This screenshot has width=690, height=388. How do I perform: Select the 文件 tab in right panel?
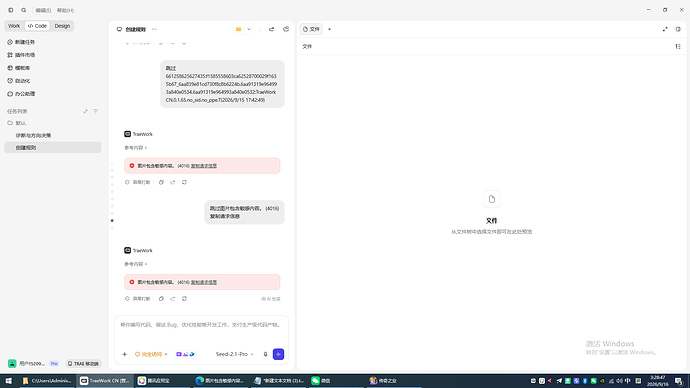(x=311, y=29)
